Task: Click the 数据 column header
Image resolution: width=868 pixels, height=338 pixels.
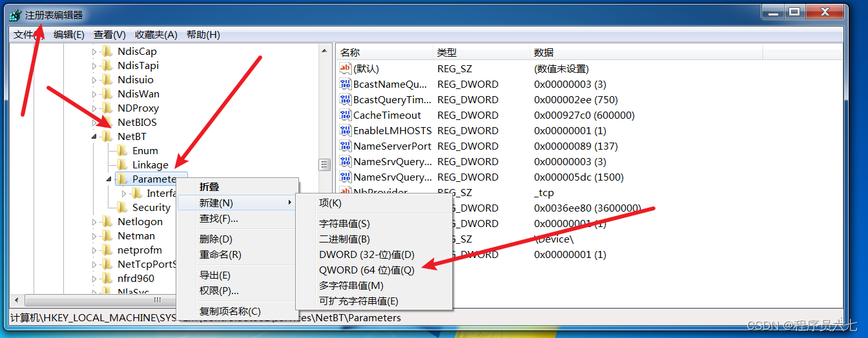Action: click(x=646, y=52)
